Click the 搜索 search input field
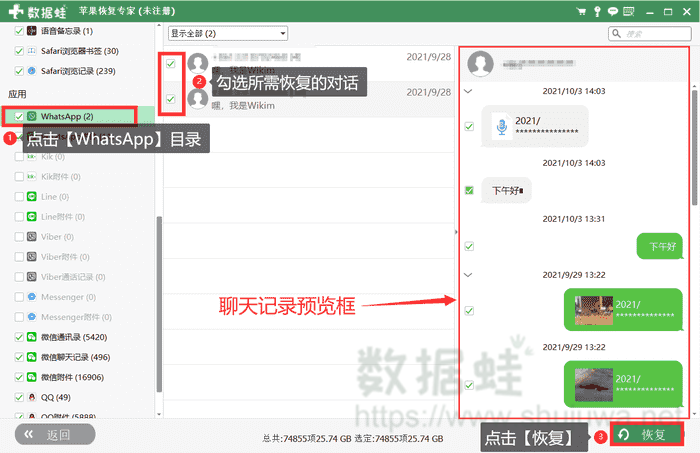Image resolution: width=700 pixels, height=453 pixels. (648, 33)
